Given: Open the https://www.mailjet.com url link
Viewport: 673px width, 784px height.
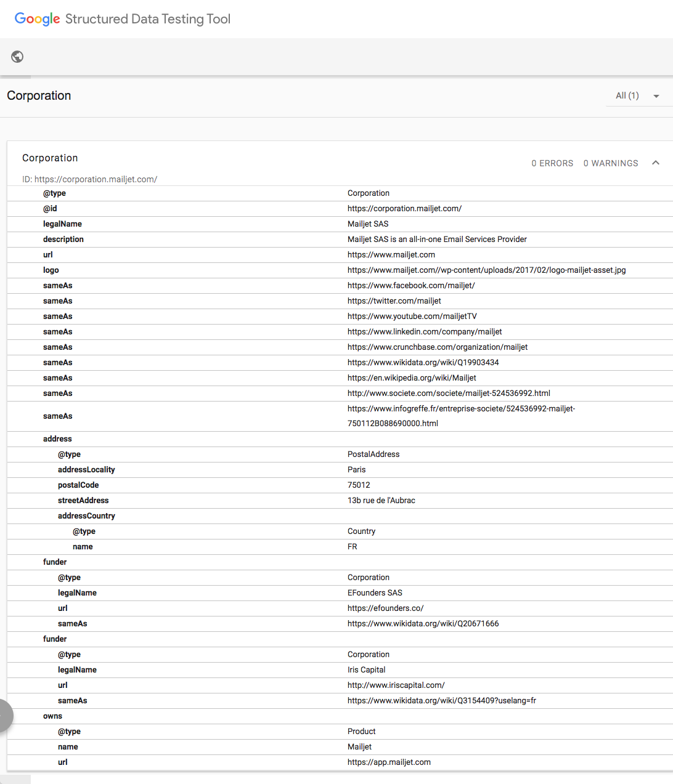Looking at the screenshot, I should [x=391, y=254].
